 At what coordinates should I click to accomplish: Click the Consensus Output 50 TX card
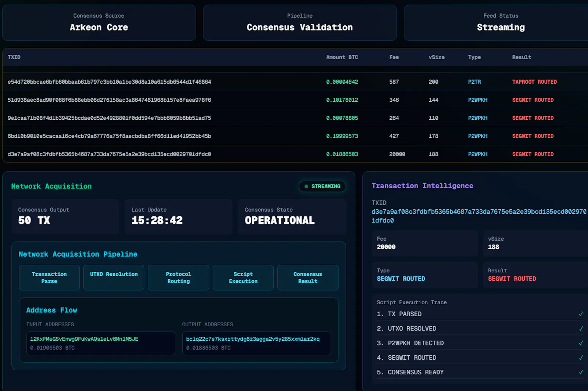[65, 217]
